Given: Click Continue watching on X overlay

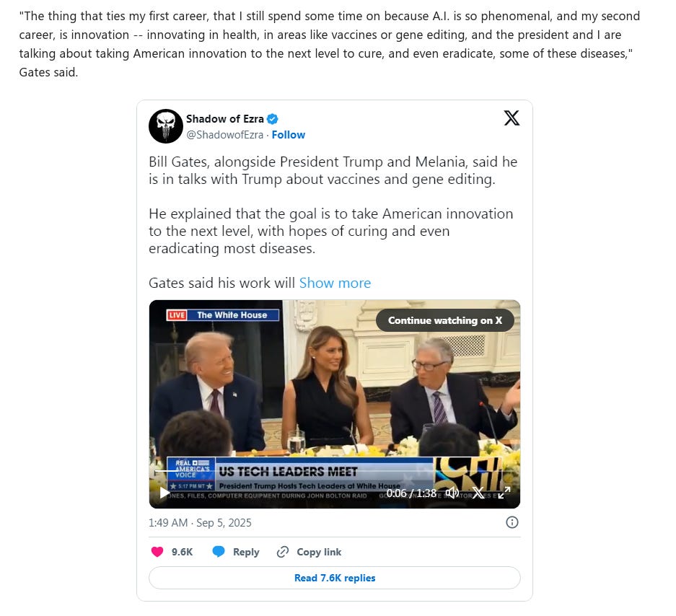Looking at the screenshot, I should click(445, 320).
